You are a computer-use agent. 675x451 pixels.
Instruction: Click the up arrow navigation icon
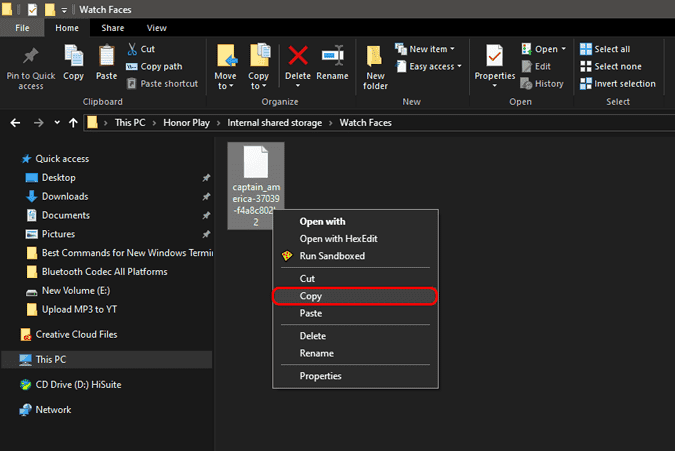(72, 122)
